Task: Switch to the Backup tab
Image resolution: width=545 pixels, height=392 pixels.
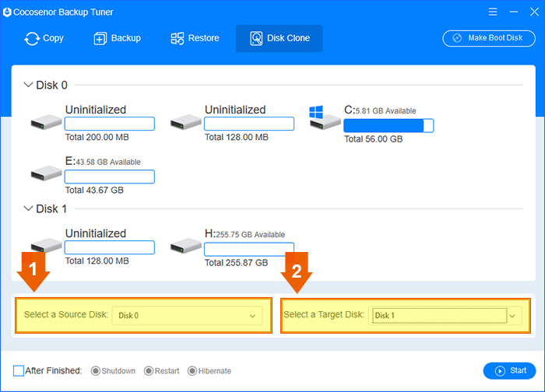Action: 117,38
